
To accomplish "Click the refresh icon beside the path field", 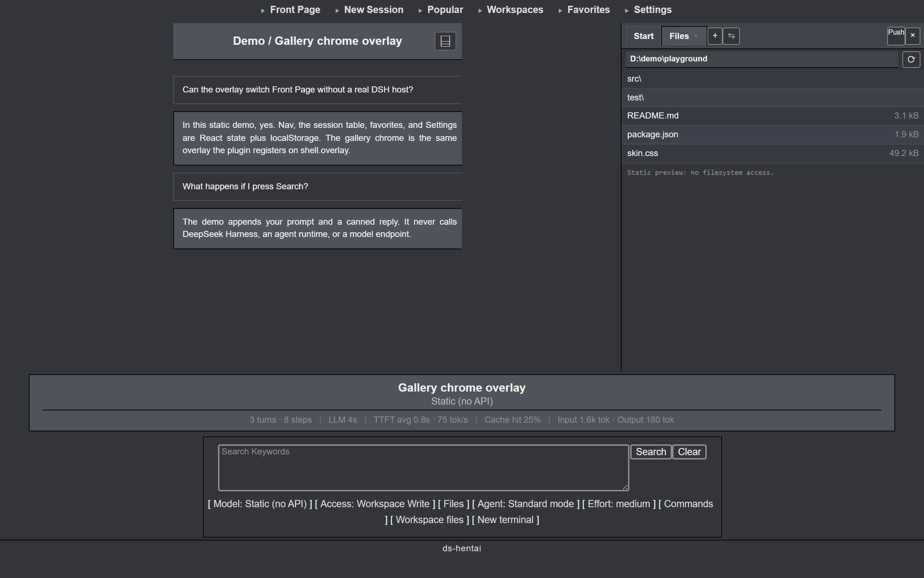I will tap(911, 59).
